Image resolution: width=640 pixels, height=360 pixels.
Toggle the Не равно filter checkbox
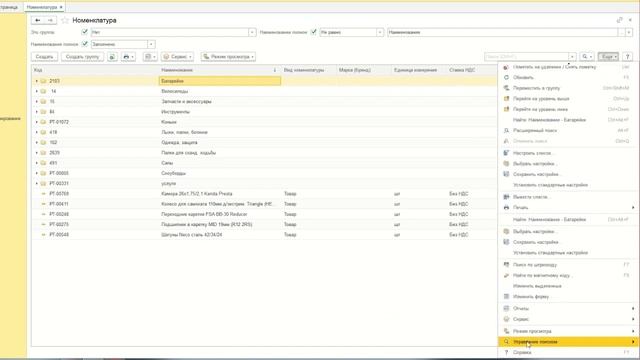tap(313, 32)
